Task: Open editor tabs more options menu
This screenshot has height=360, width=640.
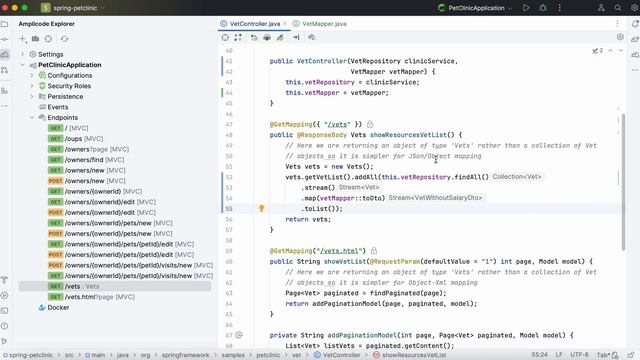Action: tap(617, 24)
